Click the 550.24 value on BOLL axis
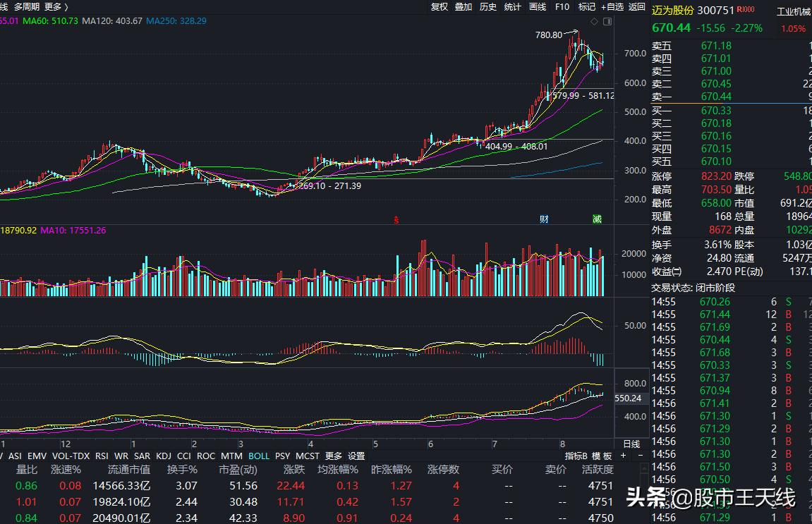This screenshot has width=812, height=524. click(628, 398)
